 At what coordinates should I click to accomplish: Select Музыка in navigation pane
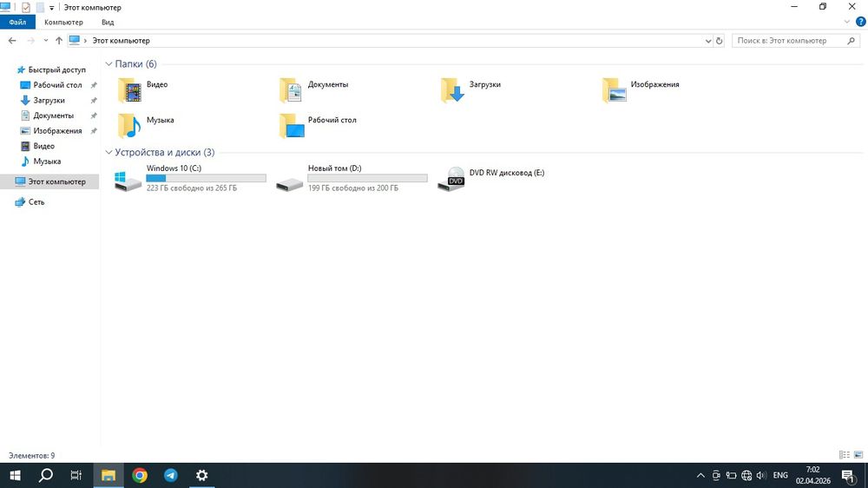47,162
